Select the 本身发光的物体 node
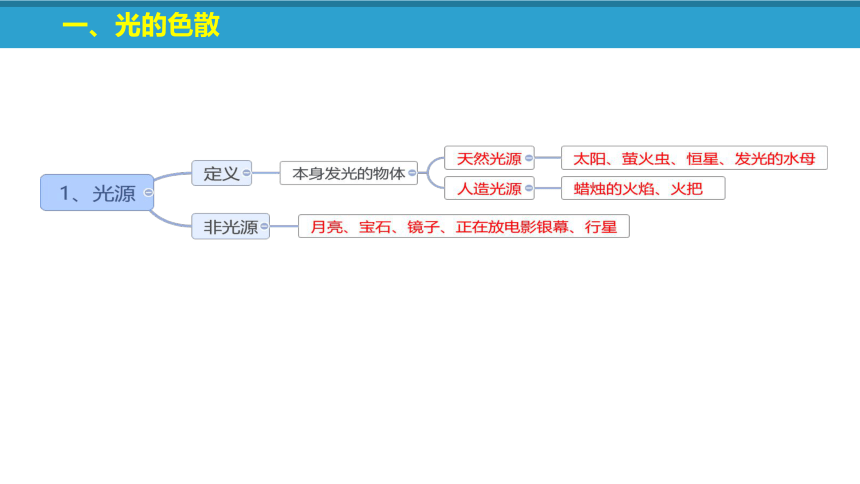This screenshot has height=484, width=860. point(349,173)
